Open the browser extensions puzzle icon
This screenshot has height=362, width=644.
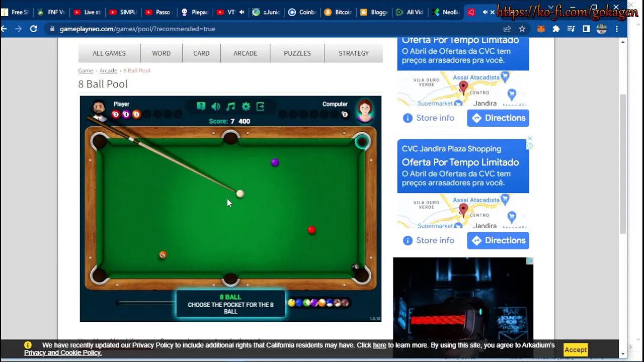[x=556, y=29]
